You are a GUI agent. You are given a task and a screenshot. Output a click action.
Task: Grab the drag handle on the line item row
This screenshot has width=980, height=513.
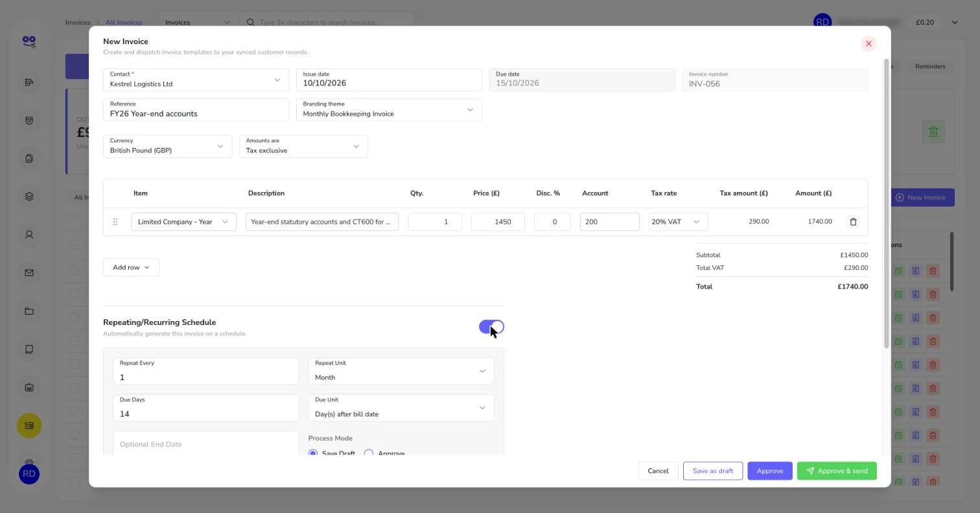[115, 222]
